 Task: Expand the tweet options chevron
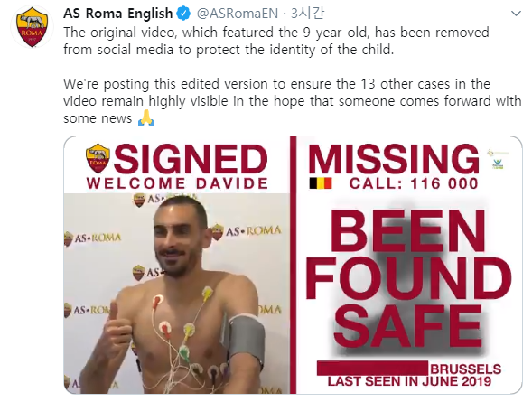pyautogui.click(x=516, y=14)
